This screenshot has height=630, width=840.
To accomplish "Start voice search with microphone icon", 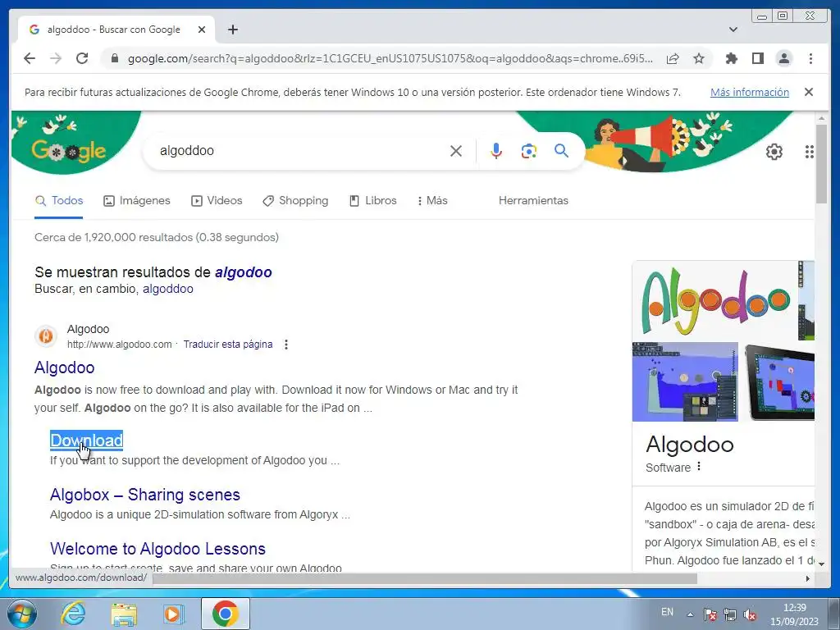I will 496,151.
